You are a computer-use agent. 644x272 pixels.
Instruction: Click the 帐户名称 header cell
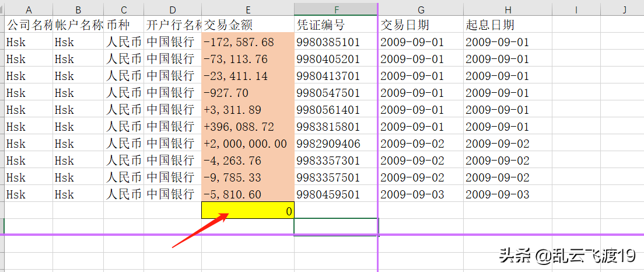78,25
